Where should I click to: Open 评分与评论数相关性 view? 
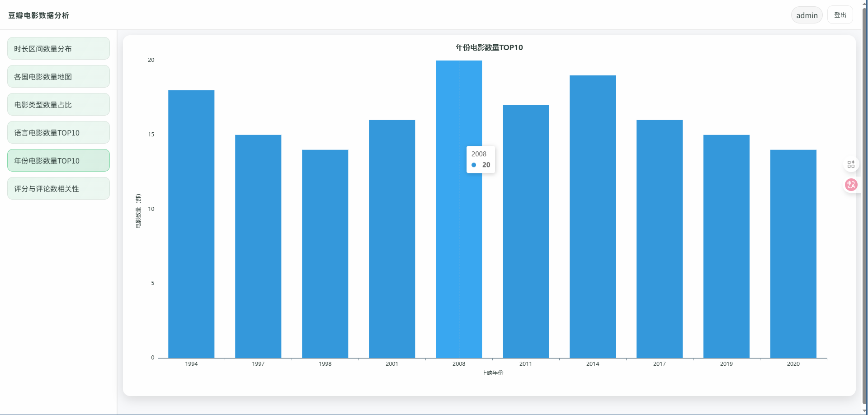click(58, 189)
